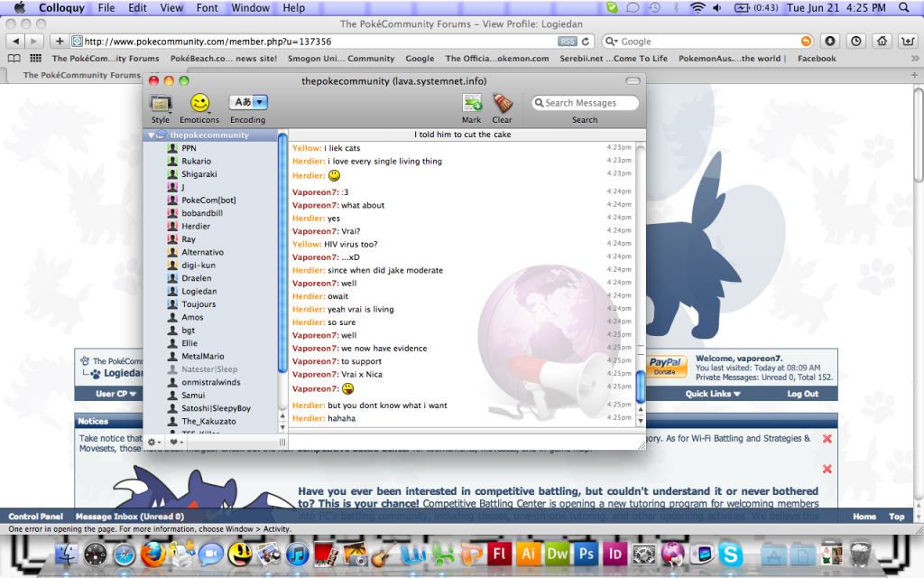Click the Google search field in Safari
This screenshot has width=924, height=578.
pyautogui.click(x=707, y=42)
